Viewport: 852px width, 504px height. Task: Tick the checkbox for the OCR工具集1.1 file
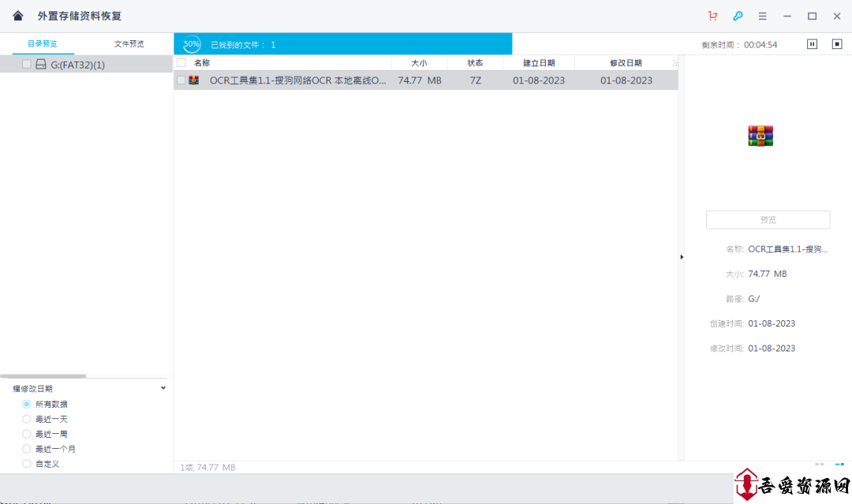click(x=181, y=80)
